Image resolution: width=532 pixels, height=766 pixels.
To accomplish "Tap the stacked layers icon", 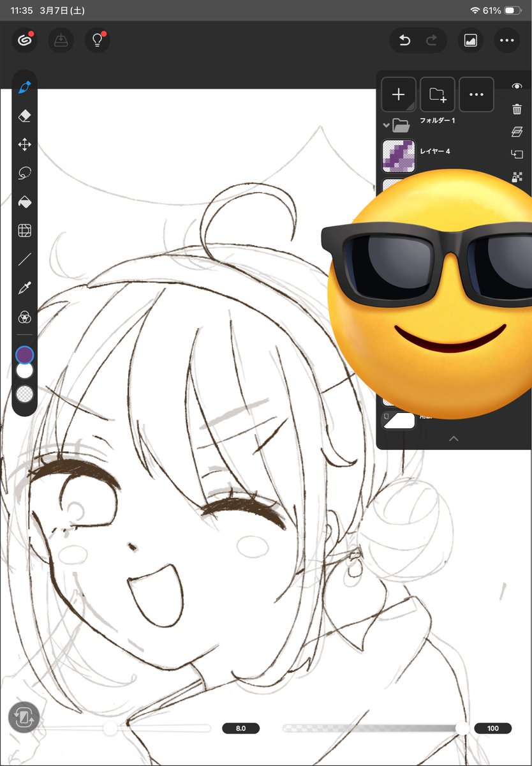I will 517,131.
